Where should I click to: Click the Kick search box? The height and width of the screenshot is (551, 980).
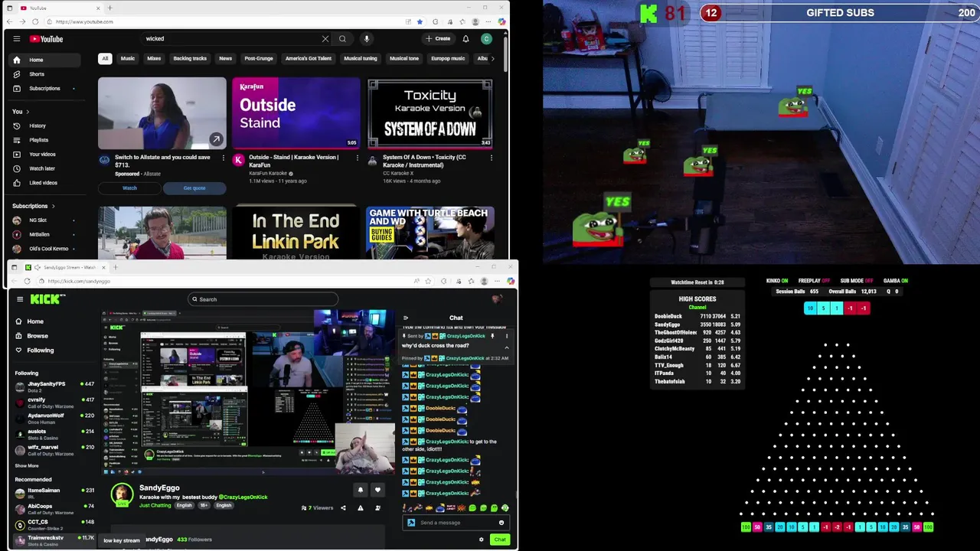coord(263,299)
